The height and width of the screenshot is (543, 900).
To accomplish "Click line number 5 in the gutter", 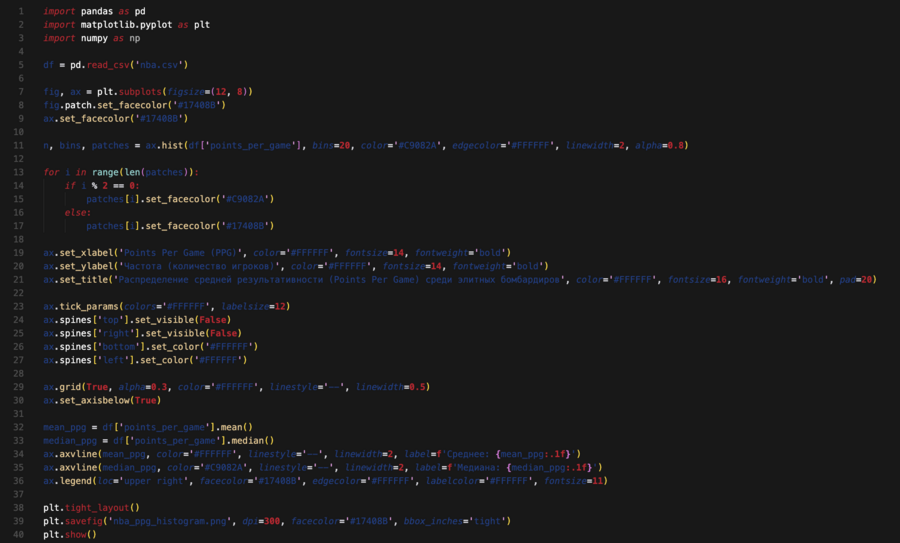I will click(21, 65).
